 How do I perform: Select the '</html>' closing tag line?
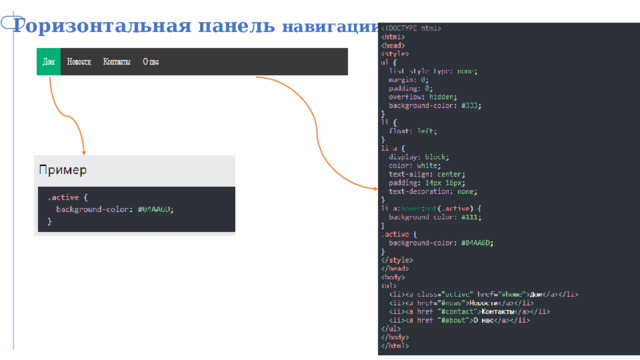pos(395,346)
